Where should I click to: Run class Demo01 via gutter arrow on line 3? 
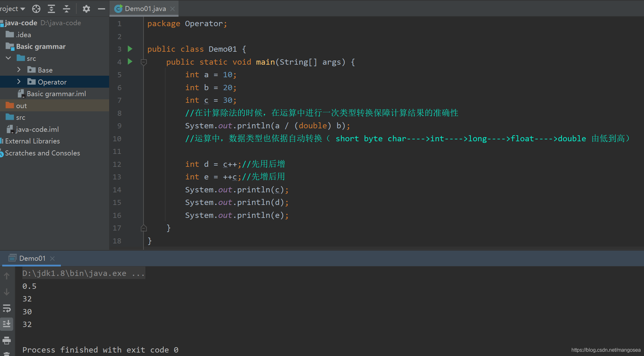pyautogui.click(x=130, y=49)
